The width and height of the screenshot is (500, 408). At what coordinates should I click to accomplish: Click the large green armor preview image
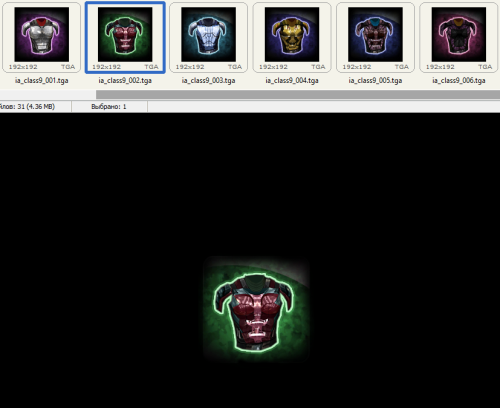[256, 309]
